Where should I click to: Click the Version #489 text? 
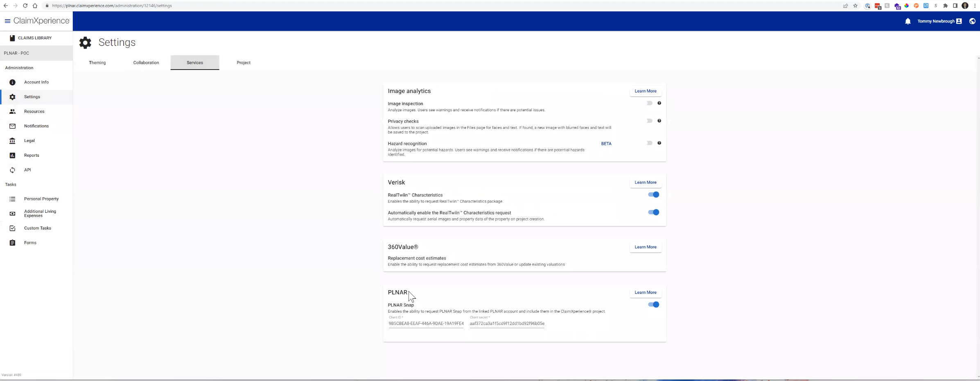[11, 375]
